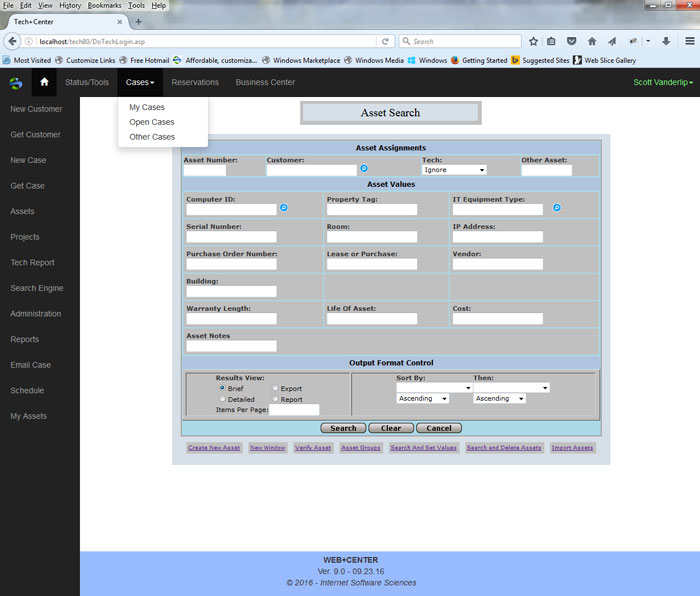Click the Firefox home toolbar icon
Screen dimensions: 700x596
point(592,42)
